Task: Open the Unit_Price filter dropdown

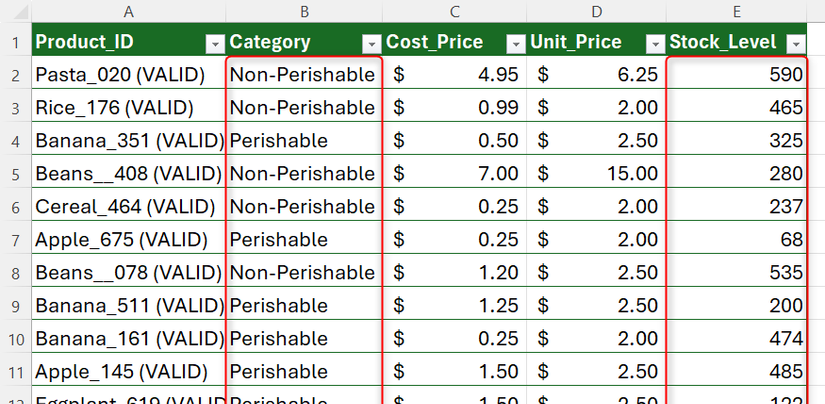Action: point(655,43)
